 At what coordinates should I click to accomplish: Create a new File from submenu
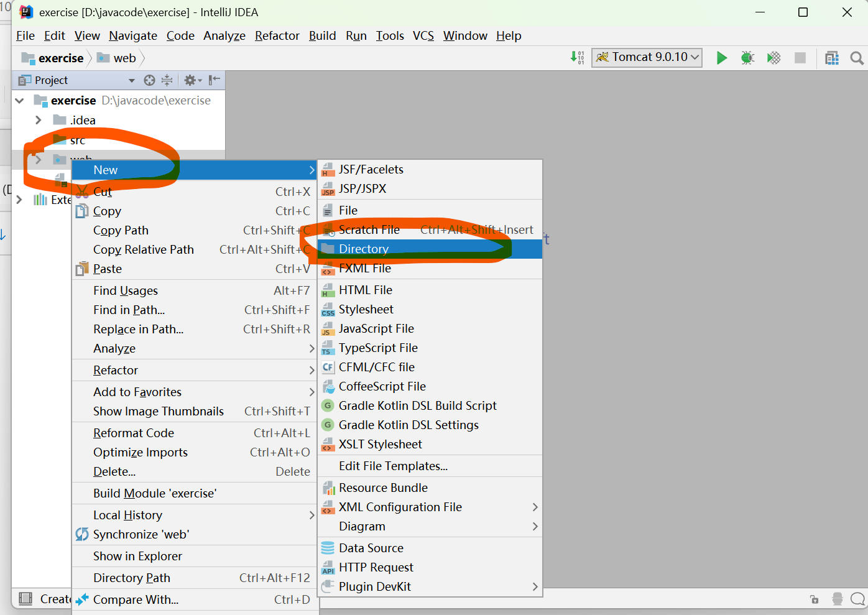tap(430, 210)
